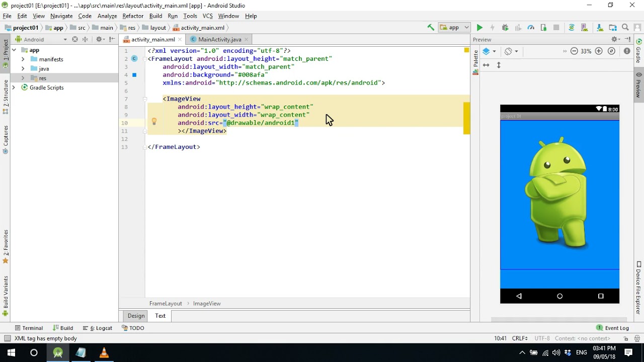
Task: Hide the Project tool window
Action: tap(112, 39)
